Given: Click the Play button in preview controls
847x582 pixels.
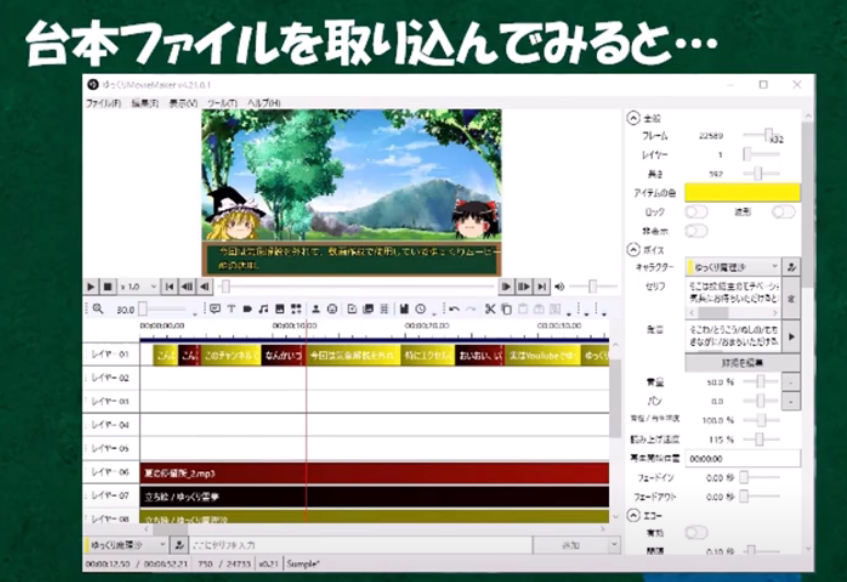Looking at the screenshot, I should (91, 287).
